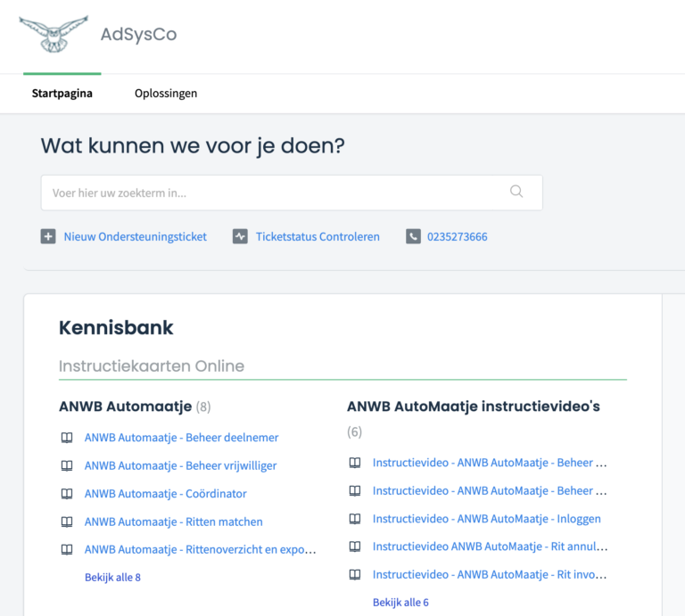Click the magnifying glass search icon
685x616 pixels.
(516, 192)
